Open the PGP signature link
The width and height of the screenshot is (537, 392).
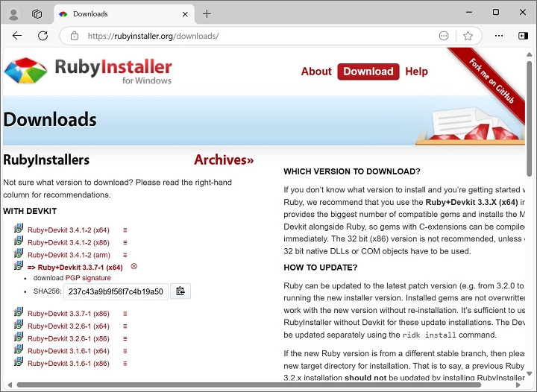88,278
